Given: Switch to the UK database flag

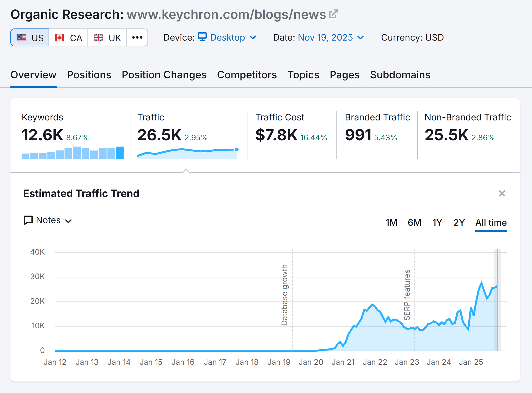Looking at the screenshot, I should click(98, 37).
